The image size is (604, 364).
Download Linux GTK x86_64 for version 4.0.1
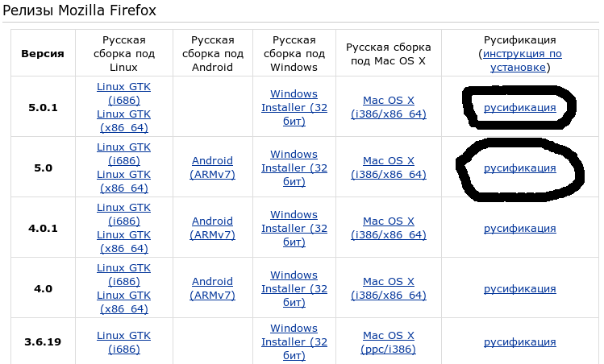123,242
